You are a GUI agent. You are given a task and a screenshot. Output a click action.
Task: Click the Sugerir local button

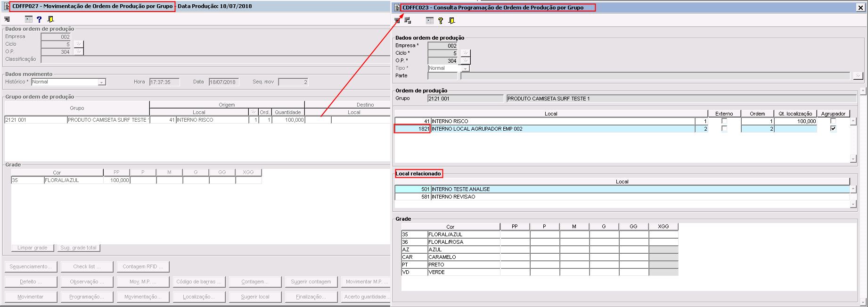coord(255,297)
